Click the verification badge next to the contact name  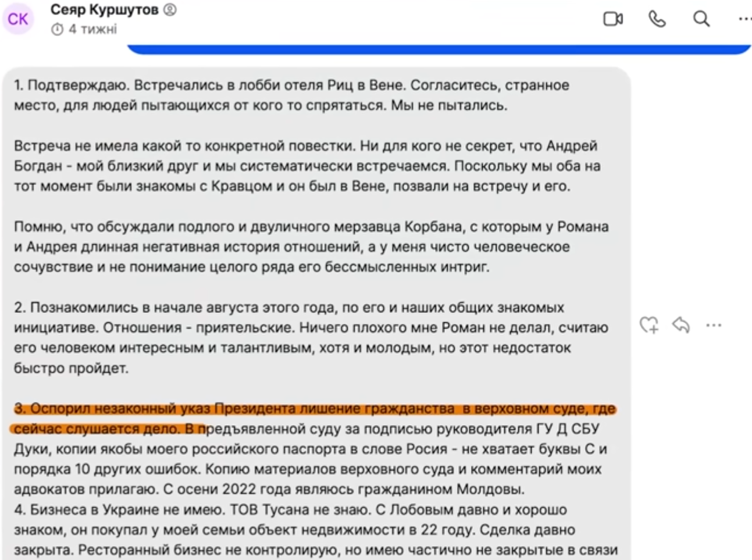click(x=170, y=10)
